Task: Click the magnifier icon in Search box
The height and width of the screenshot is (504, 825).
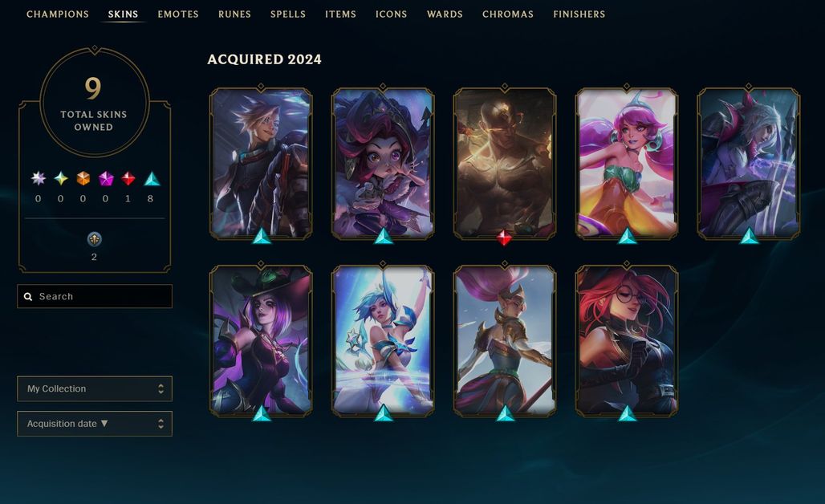Action: [x=28, y=297]
